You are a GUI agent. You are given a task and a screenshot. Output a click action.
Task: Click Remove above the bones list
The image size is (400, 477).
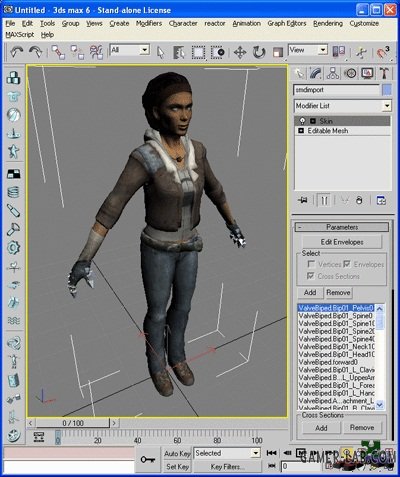coord(338,292)
